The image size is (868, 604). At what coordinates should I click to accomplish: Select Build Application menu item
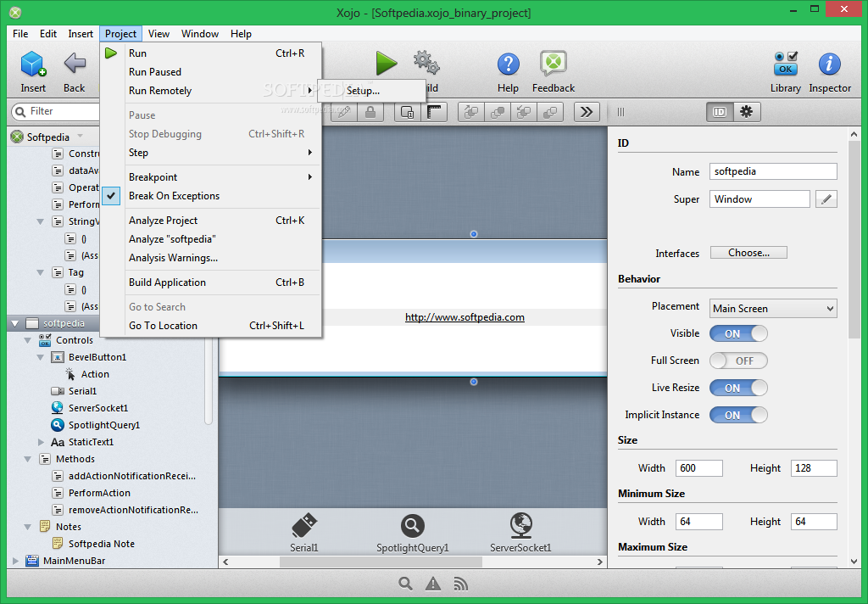pyautogui.click(x=210, y=282)
